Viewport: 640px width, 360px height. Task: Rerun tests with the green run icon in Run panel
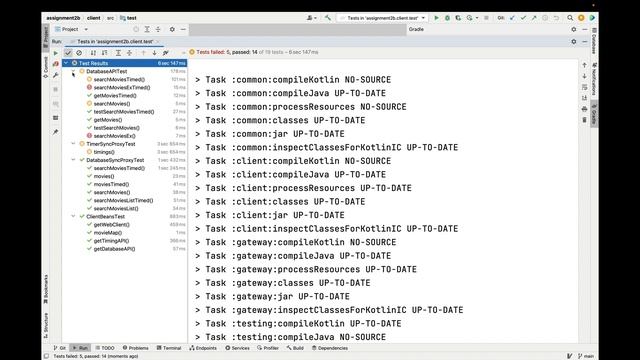click(x=56, y=53)
